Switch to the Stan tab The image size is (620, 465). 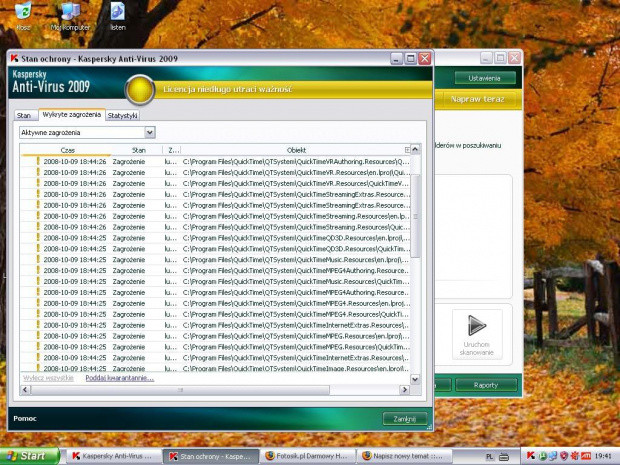pyautogui.click(x=24, y=115)
